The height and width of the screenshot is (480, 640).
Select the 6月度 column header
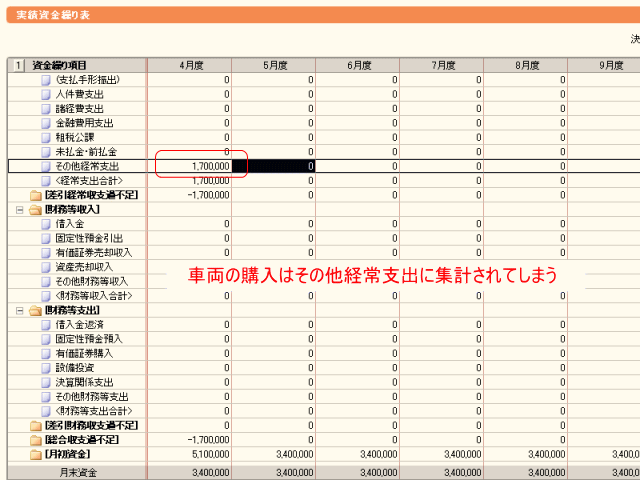tap(358, 65)
